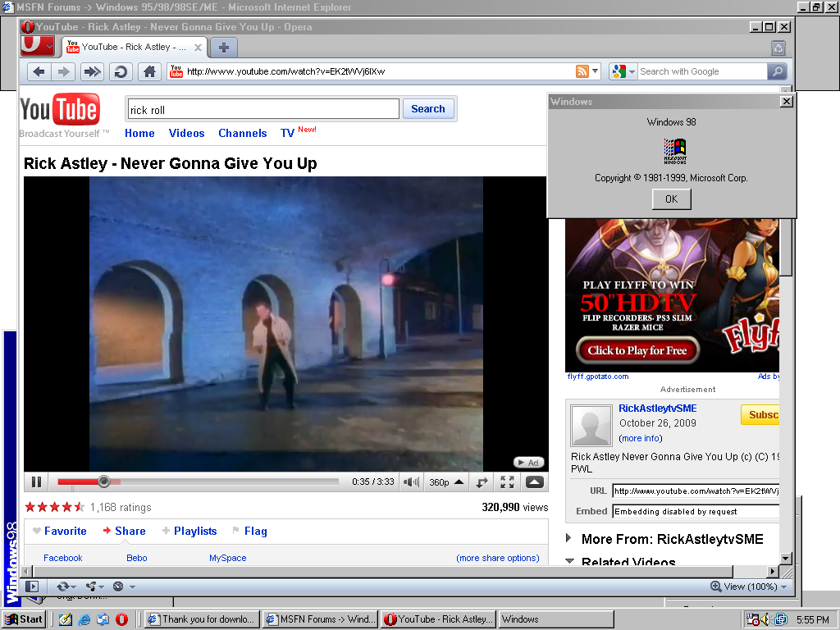Share the video to MySpace
Viewport: 840px width, 630px height.
[x=228, y=558]
